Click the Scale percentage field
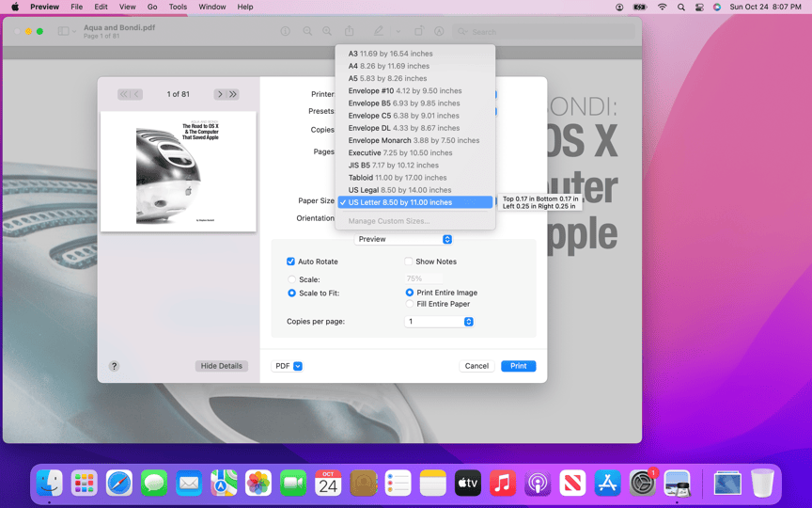This screenshot has width=812, height=508. click(x=424, y=278)
